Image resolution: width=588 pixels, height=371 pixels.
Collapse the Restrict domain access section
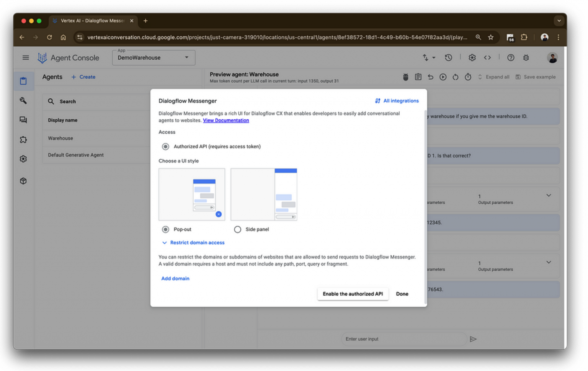(x=193, y=243)
